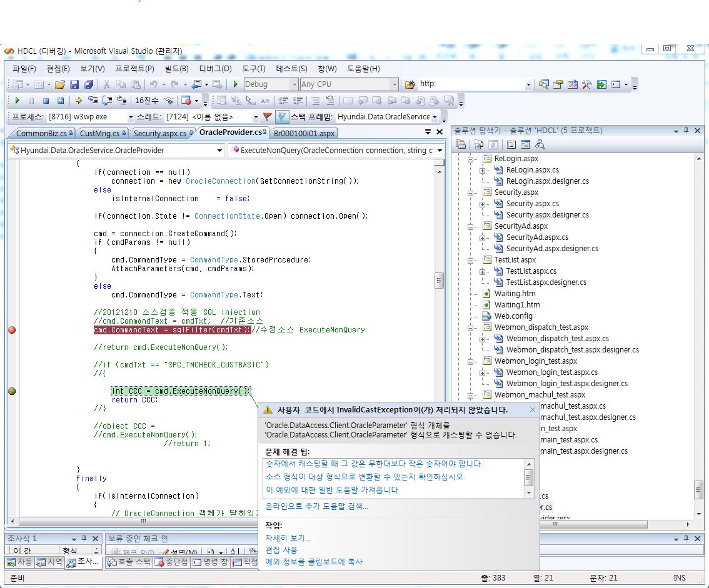The height and width of the screenshot is (588, 709).
Task: Click the troubleshooting tips list scrollbar
Action: (529, 478)
